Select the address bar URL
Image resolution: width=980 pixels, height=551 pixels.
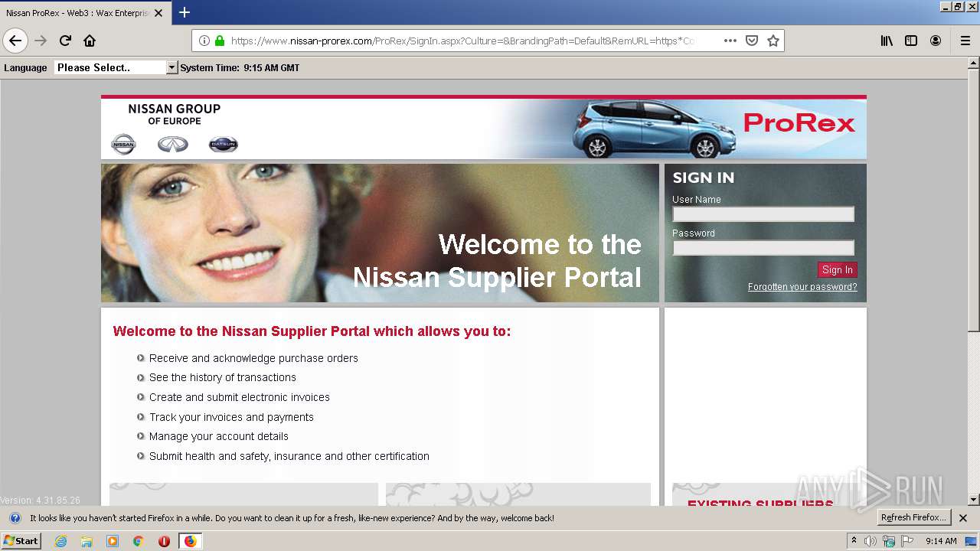pos(462,41)
